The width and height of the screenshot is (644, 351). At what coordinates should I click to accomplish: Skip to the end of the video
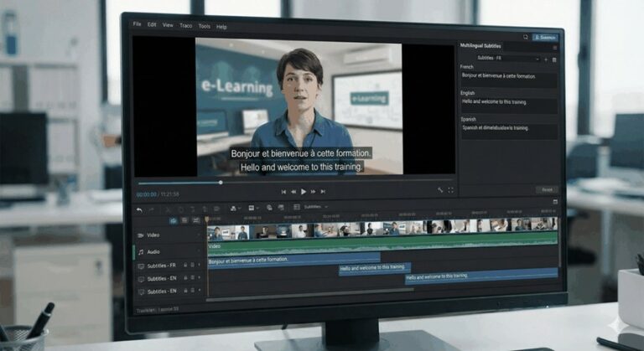click(323, 191)
